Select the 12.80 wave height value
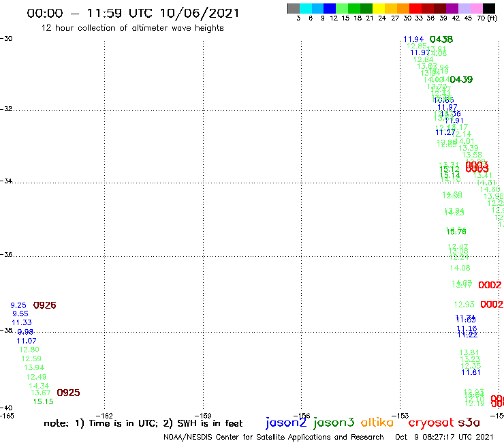The height and width of the screenshot is (443, 504). (x=29, y=350)
